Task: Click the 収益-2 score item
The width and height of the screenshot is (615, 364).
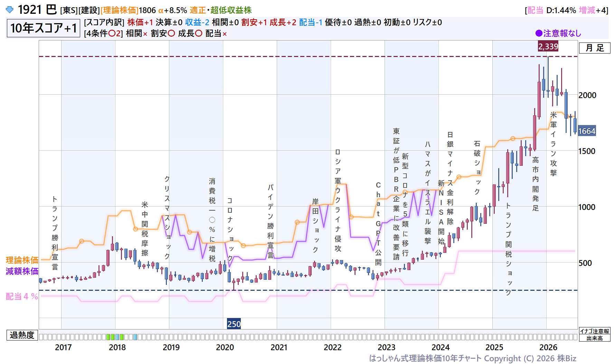Action: pyautogui.click(x=197, y=22)
